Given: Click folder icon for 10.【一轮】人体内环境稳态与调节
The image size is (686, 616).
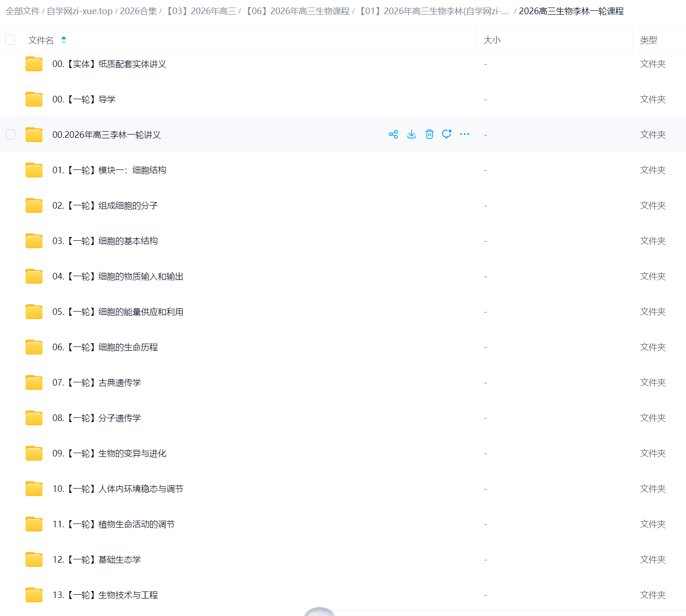Looking at the screenshot, I should 34,489.
